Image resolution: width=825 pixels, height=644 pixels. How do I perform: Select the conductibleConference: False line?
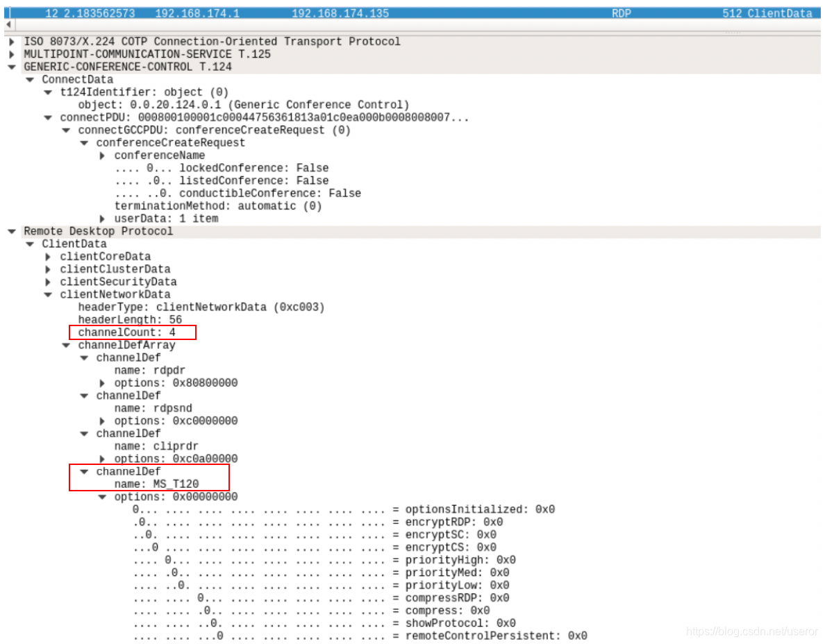[237, 194]
